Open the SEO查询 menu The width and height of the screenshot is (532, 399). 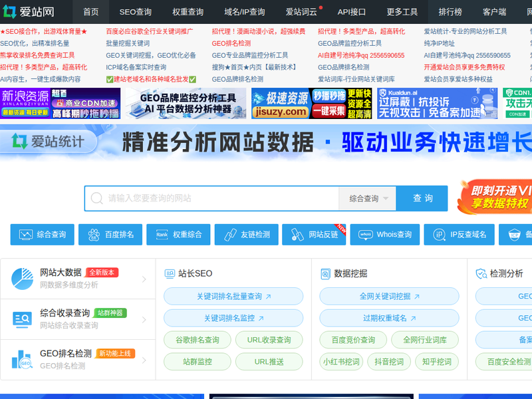pyautogui.click(x=136, y=12)
